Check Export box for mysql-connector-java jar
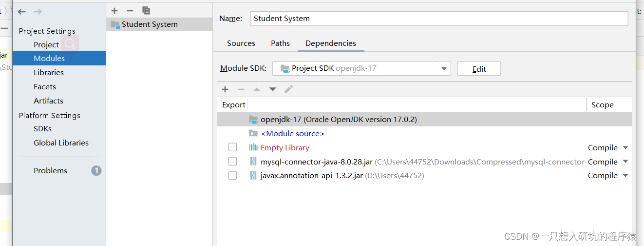This screenshot has width=644, height=246. point(232,162)
